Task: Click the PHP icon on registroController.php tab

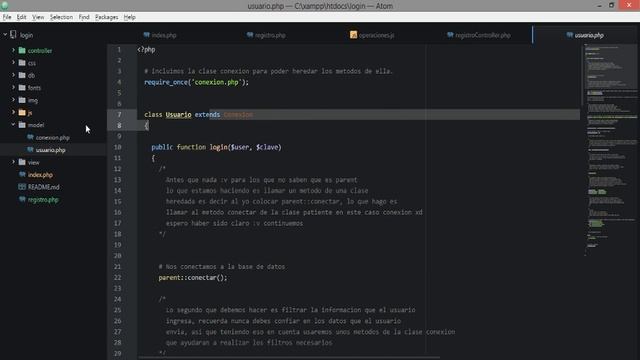Action: point(450,35)
